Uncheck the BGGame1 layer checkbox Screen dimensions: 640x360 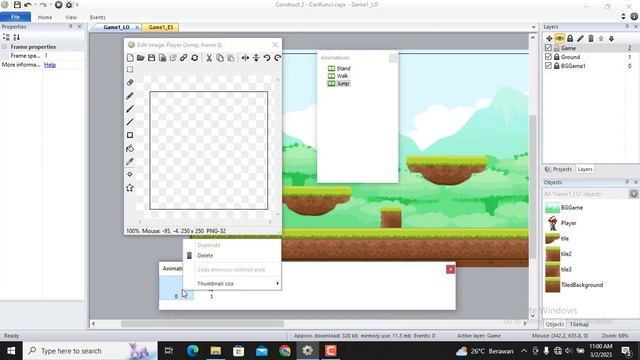[548, 65]
